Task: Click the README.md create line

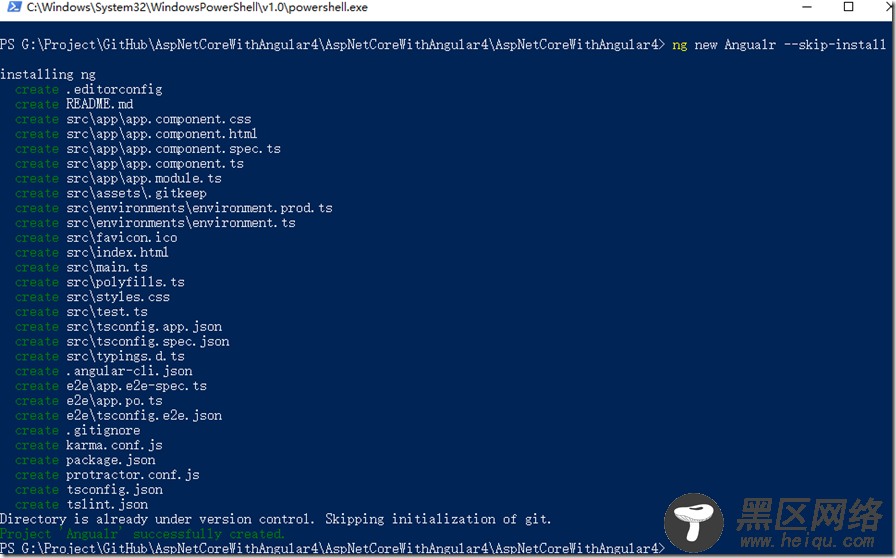Action: tap(74, 104)
